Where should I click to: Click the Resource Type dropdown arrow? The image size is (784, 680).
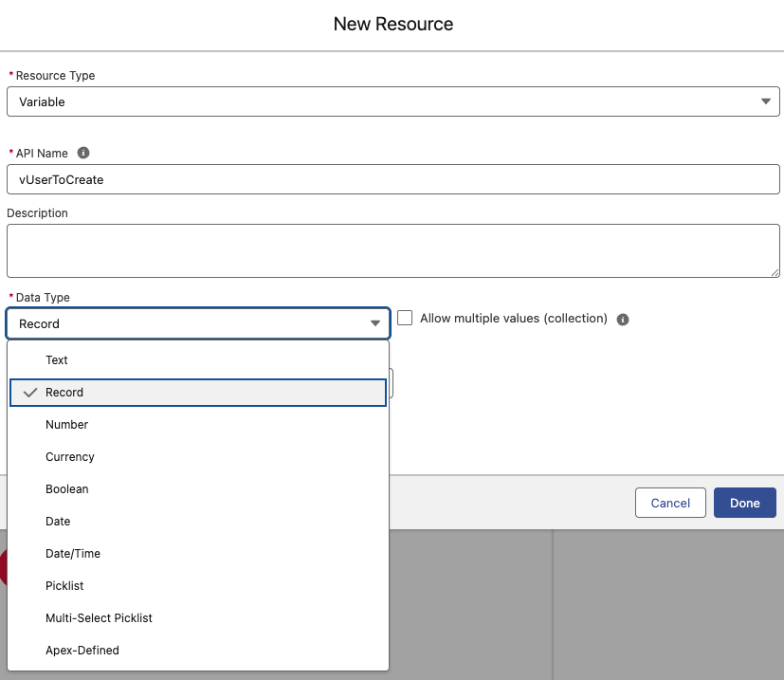pos(765,101)
